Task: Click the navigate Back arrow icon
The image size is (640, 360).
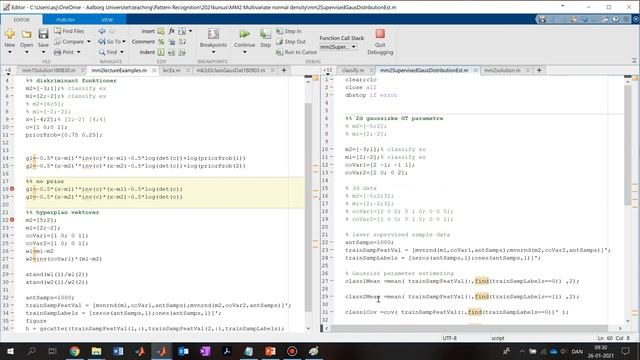Action: [102, 31]
